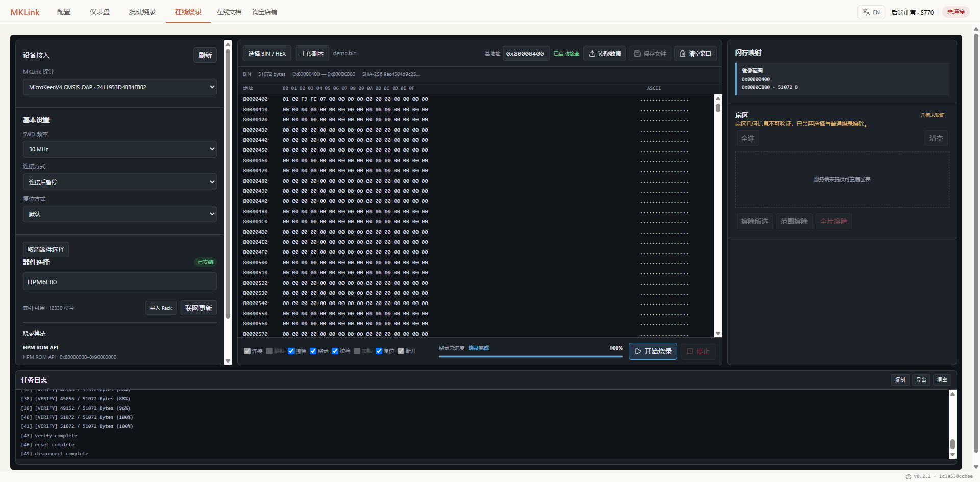Toggle the 断开 checkbox
Screen dimensions: 980x482
tap(401, 351)
